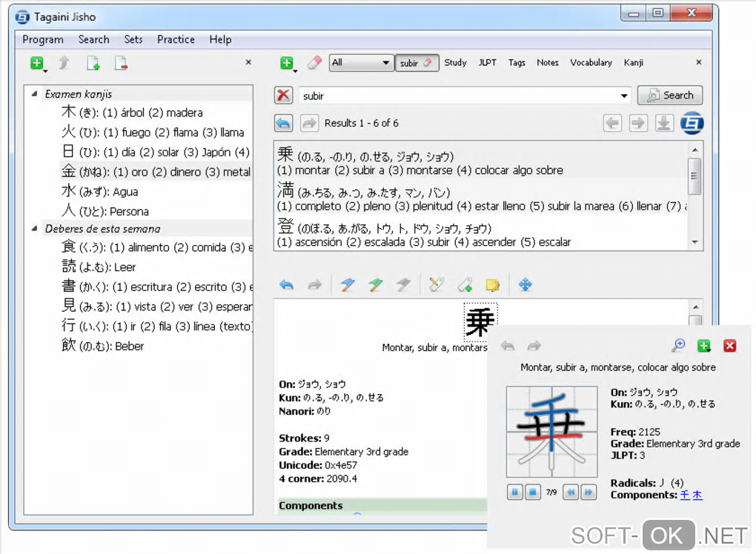This screenshot has width=756, height=554.
Task: Select 読 (よむ): Leer entry
Action: pyautogui.click(x=99, y=267)
